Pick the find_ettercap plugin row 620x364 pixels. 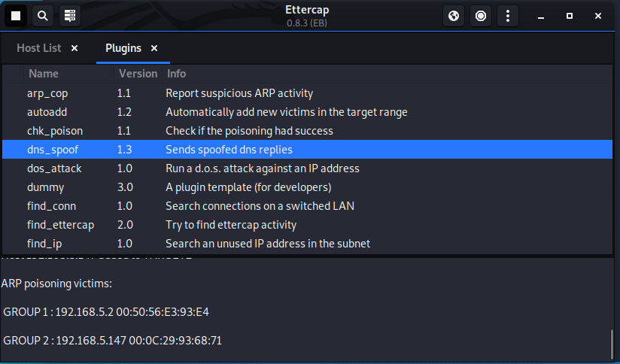coord(60,225)
